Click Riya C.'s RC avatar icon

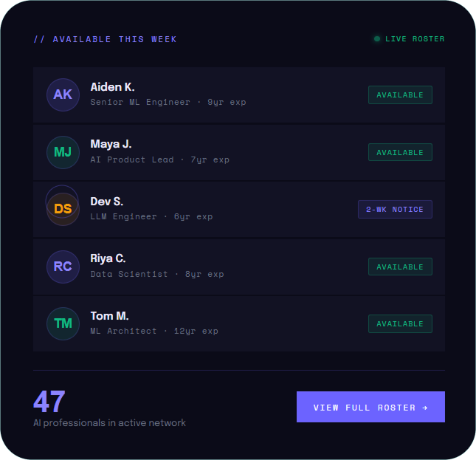[63, 267]
